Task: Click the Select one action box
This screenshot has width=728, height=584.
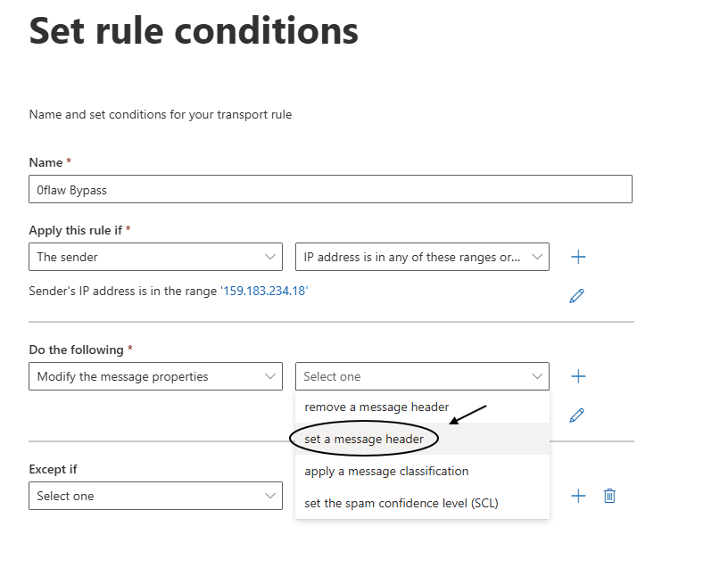Action: coord(422,376)
